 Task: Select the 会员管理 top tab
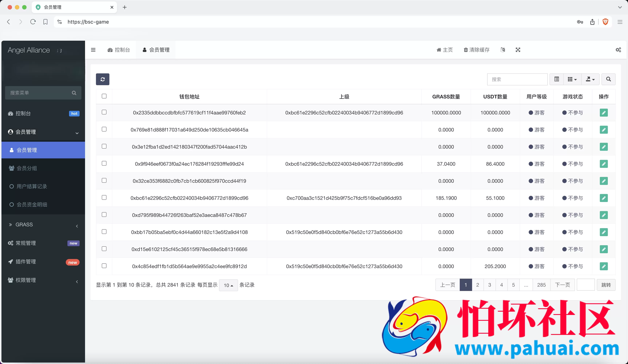click(x=156, y=50)
